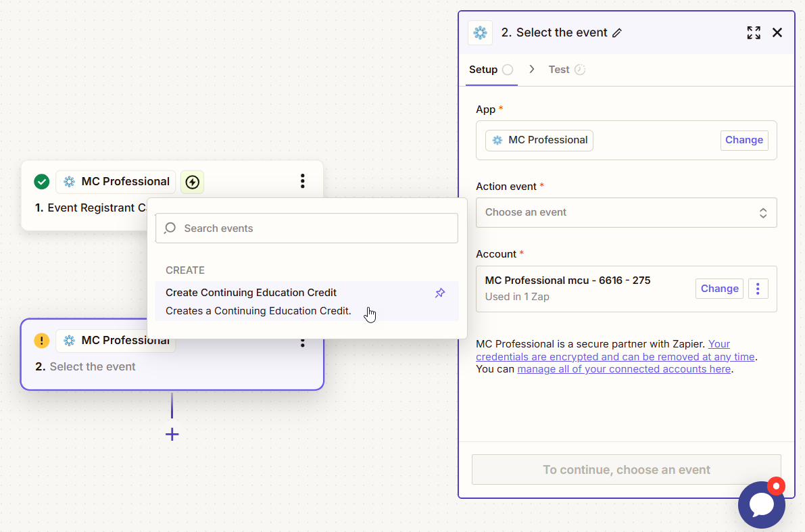Image resolution: width=805 pixels, height=532 pixels.
Task: Click the Search events field
Action: (306, 228)
